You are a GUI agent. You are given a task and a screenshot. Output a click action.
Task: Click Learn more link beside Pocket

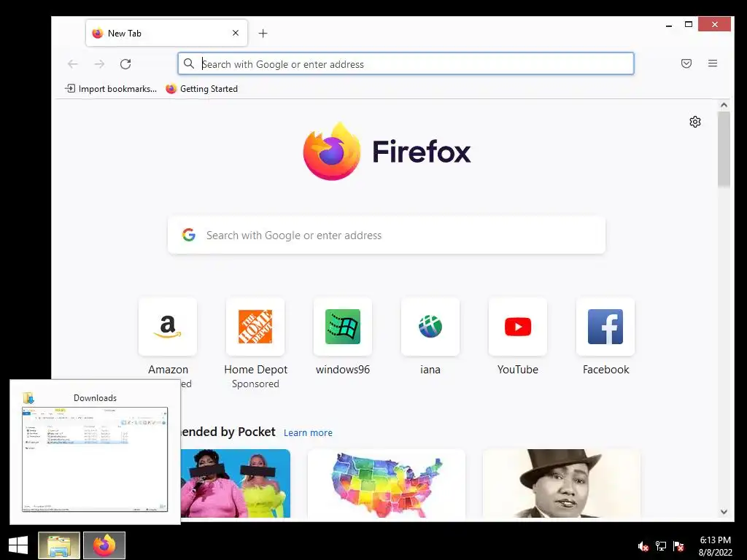click(x=308, y=432)
